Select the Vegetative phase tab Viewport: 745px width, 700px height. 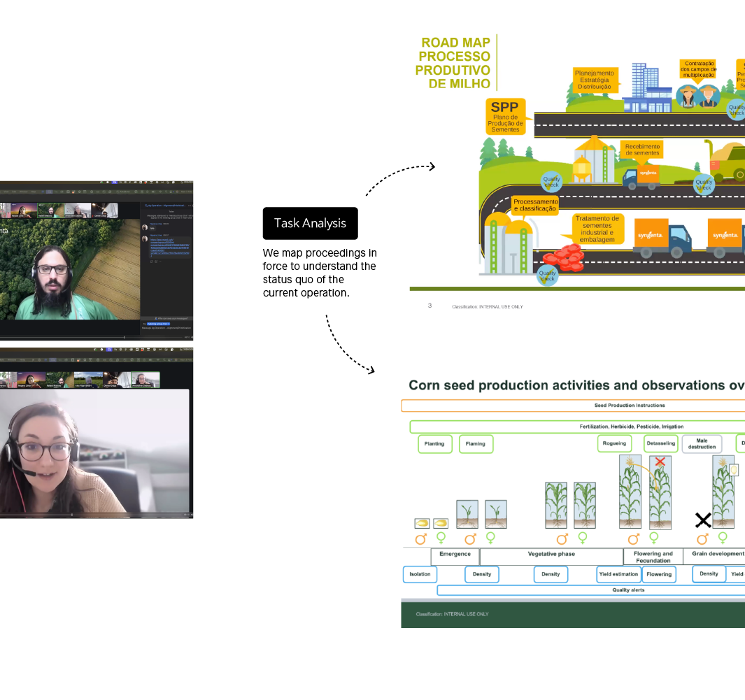[551, 555]
